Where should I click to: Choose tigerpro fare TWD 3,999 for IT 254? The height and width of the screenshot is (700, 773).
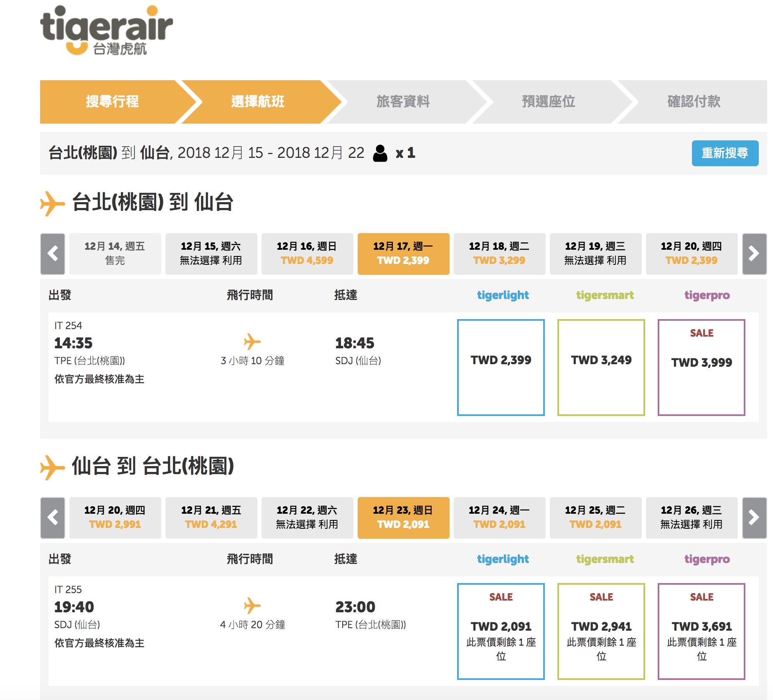pos(702,368)
